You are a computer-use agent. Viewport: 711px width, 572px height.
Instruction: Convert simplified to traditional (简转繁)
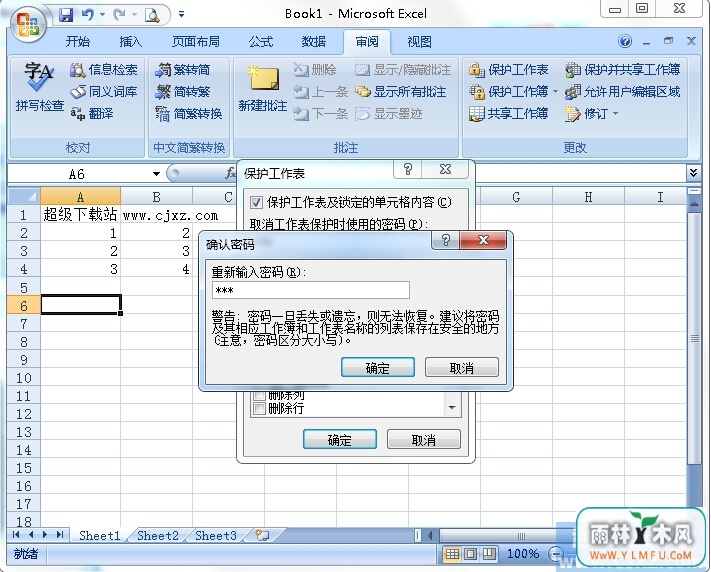coord(182,92)
